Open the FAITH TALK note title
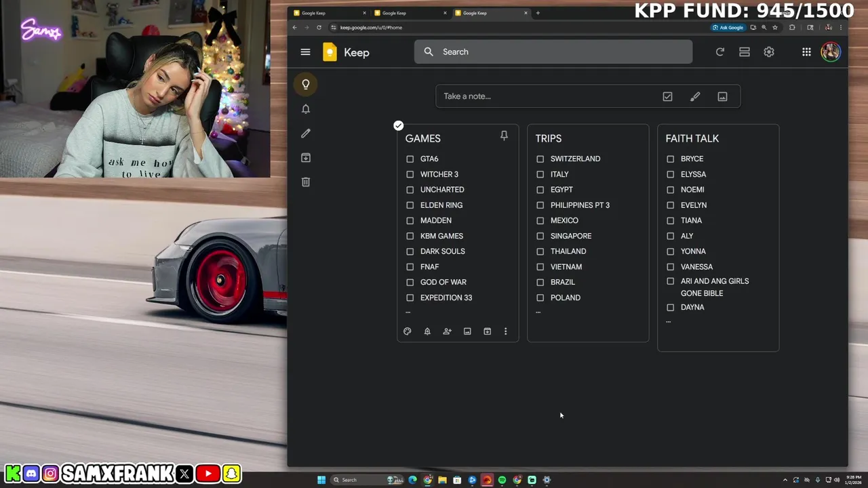This screenshot has width=868, height=488. pyautogui.click(x=692, y=138)
